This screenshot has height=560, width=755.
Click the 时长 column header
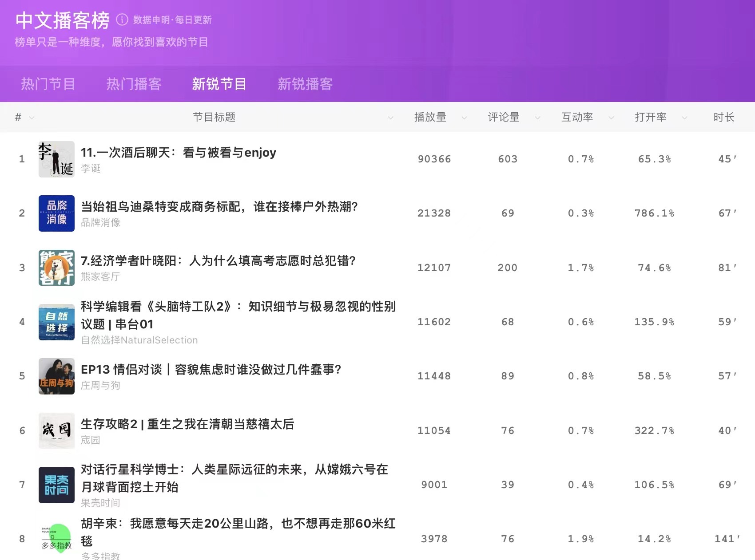pyautogui.click(x=723, y=117)
